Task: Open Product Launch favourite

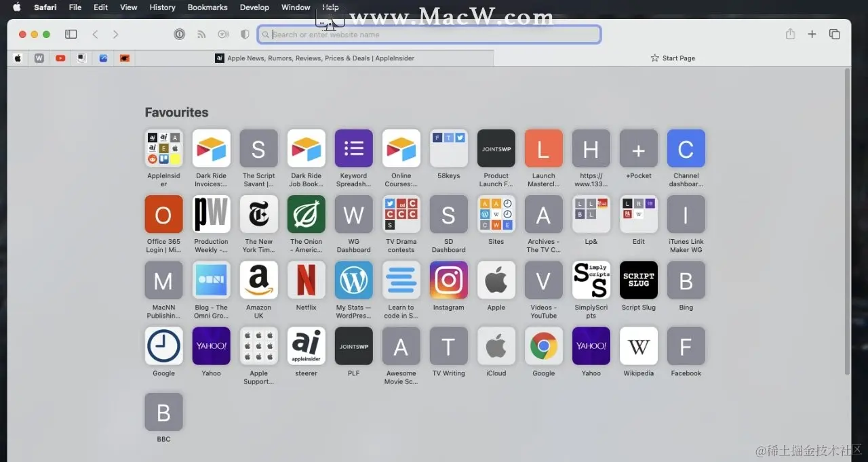Action: [x=496, y=148]
